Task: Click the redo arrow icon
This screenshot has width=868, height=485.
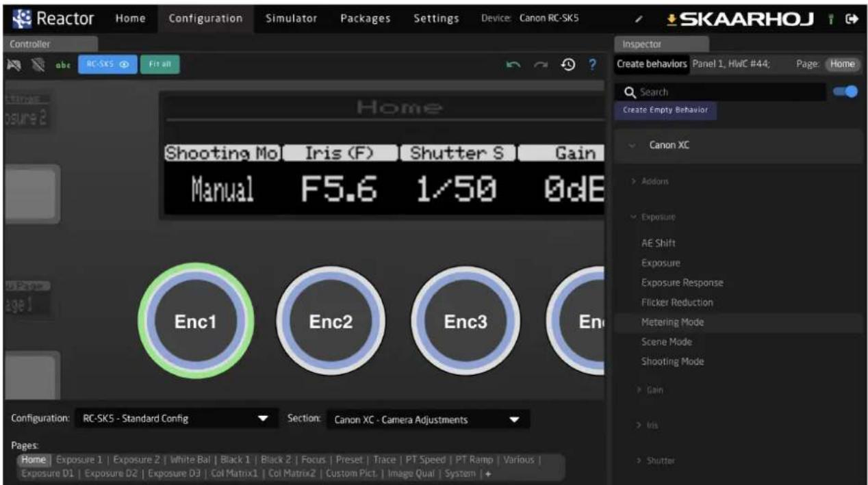Action: click(x=540, y=64)
